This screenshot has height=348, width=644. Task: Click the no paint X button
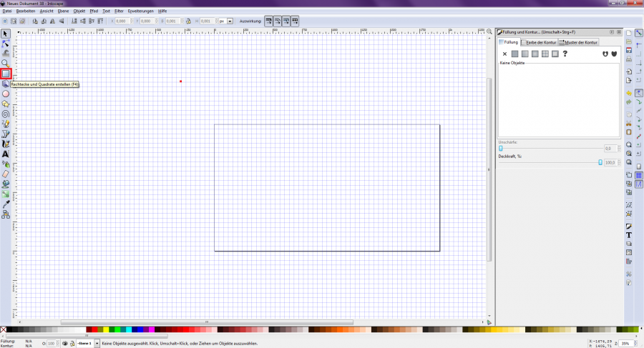click(504, 54)
